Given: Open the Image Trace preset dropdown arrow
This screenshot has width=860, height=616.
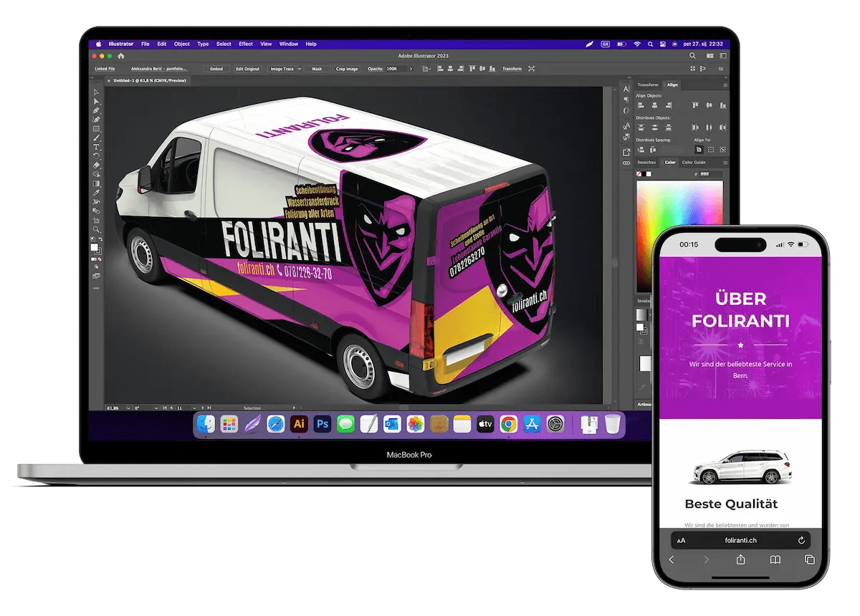Looking at the screenshot, I should 300,69.
